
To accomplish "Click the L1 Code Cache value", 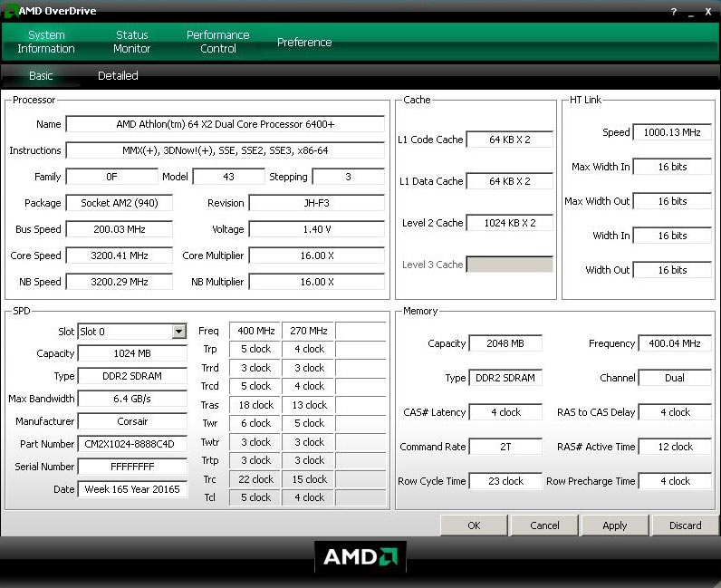I will pyautogui.click(x=509, y=140).
